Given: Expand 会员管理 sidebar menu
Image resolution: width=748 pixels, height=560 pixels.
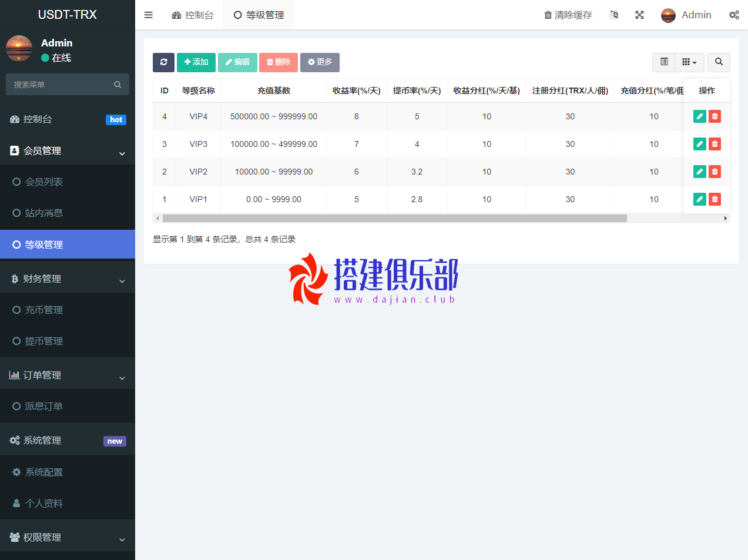Looking at the screenshot, I should click(68, 151).
